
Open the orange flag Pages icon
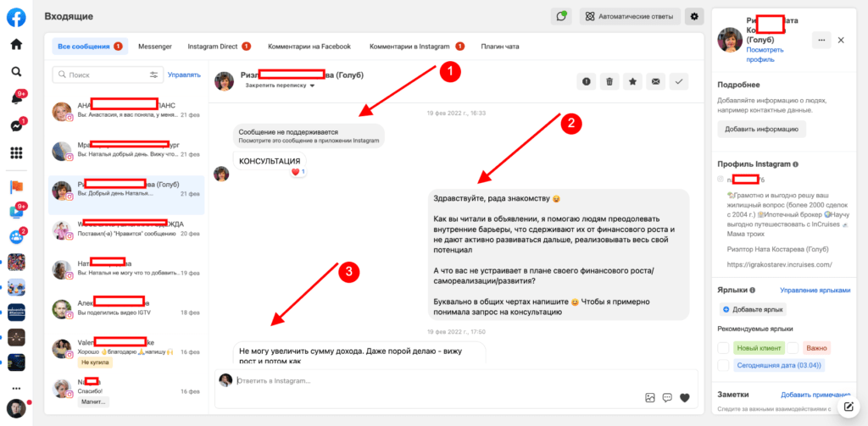tap(16, 187)
